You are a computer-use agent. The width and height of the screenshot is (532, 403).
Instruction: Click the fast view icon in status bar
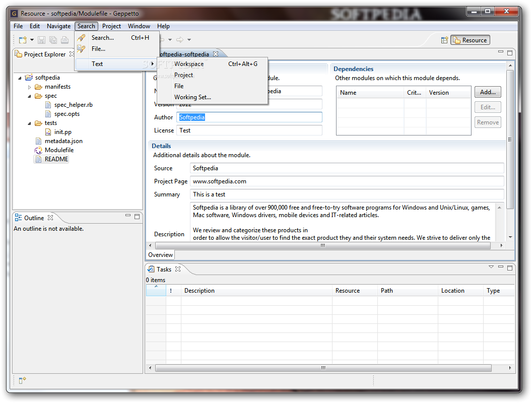[22, 381]
